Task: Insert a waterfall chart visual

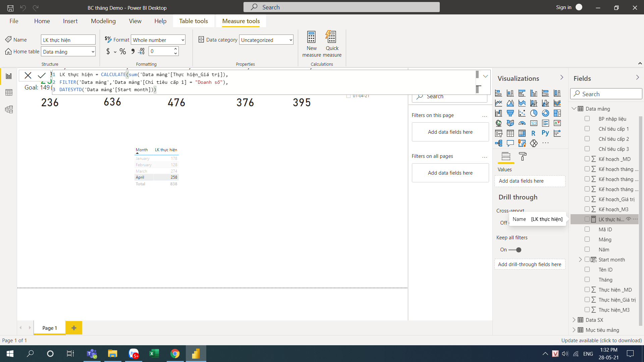Action: (498, 113)
